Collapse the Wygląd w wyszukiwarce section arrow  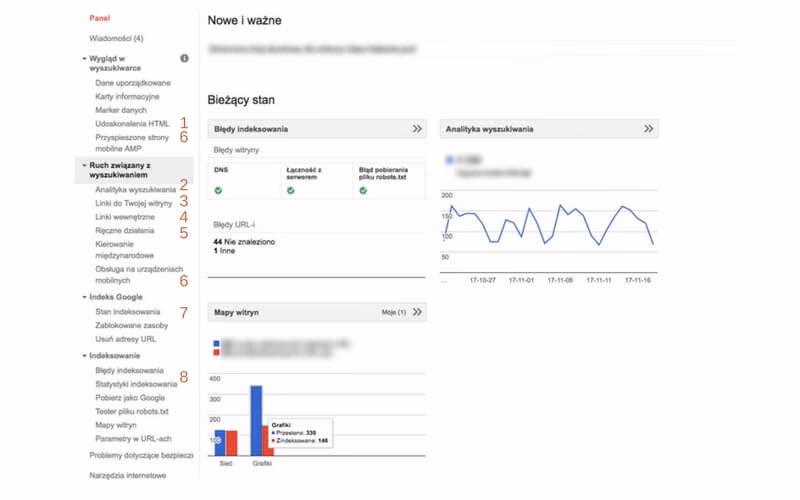point(84,59)
